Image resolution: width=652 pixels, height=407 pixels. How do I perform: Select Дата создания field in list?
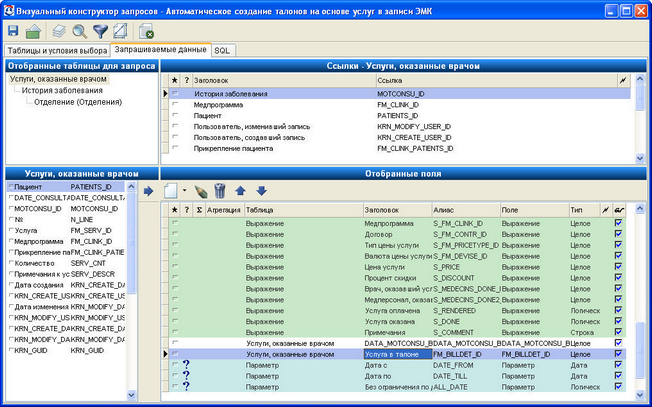[66, 285]
